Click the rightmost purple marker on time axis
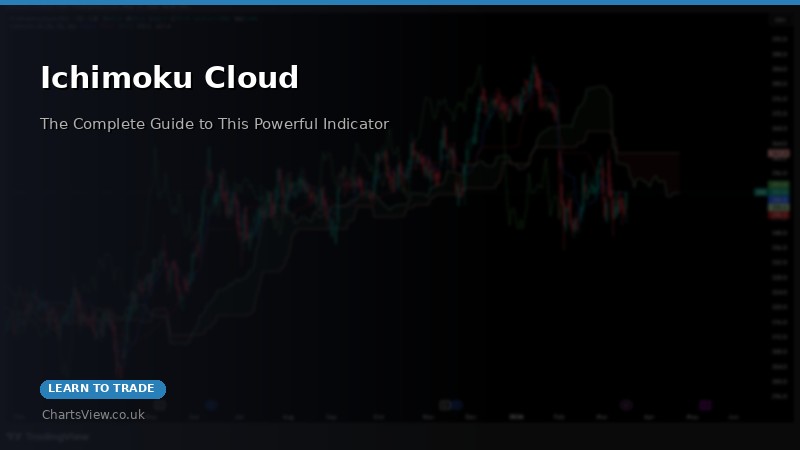This screenshot has width=800, height=450. [x=705, y=405]
